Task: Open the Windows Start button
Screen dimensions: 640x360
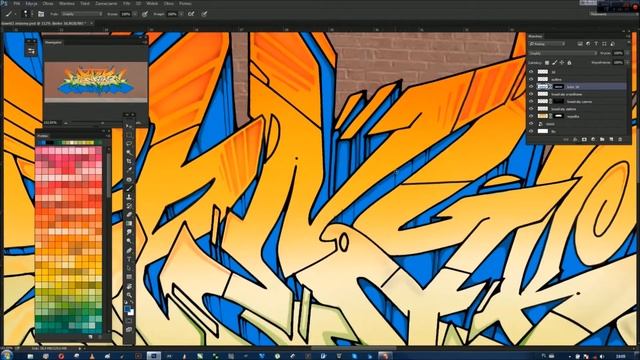Action: pos(7,356)
